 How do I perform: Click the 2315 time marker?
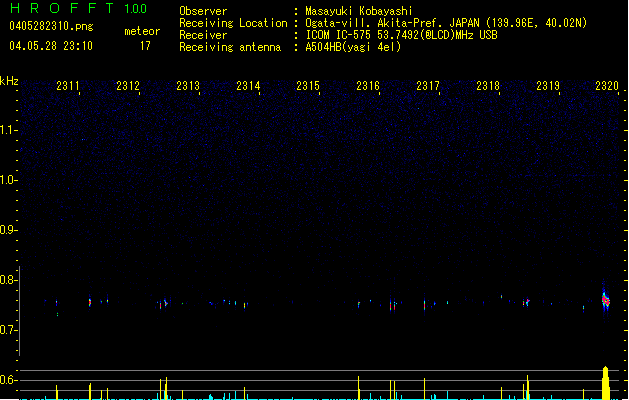(x=308, y=86)
